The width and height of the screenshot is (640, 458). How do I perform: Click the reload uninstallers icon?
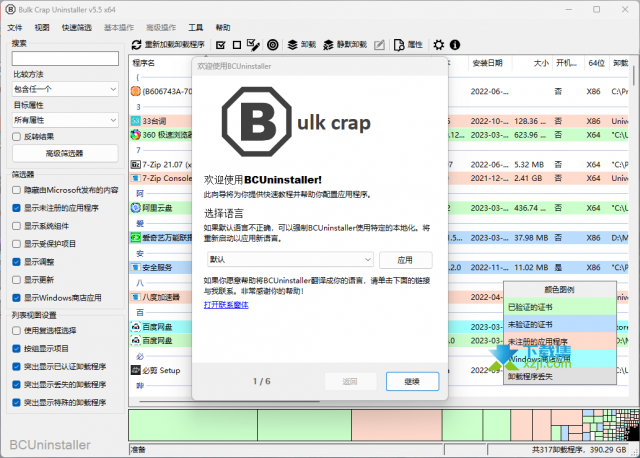137,44
